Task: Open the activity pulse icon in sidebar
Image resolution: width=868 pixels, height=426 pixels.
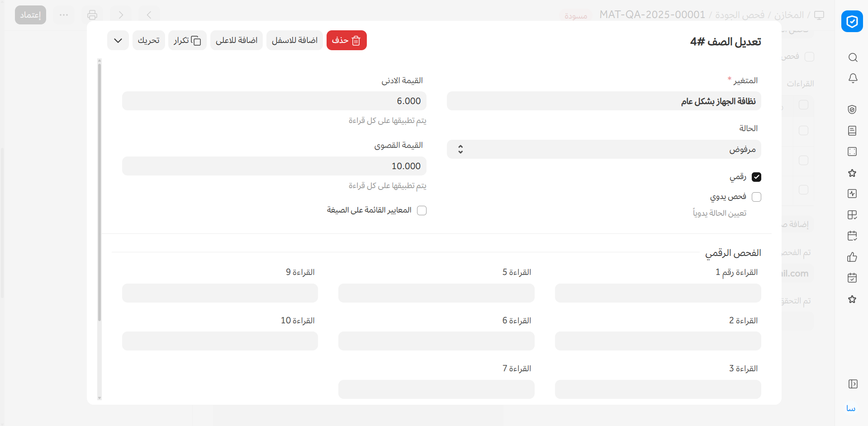Action: pos(852,194)
